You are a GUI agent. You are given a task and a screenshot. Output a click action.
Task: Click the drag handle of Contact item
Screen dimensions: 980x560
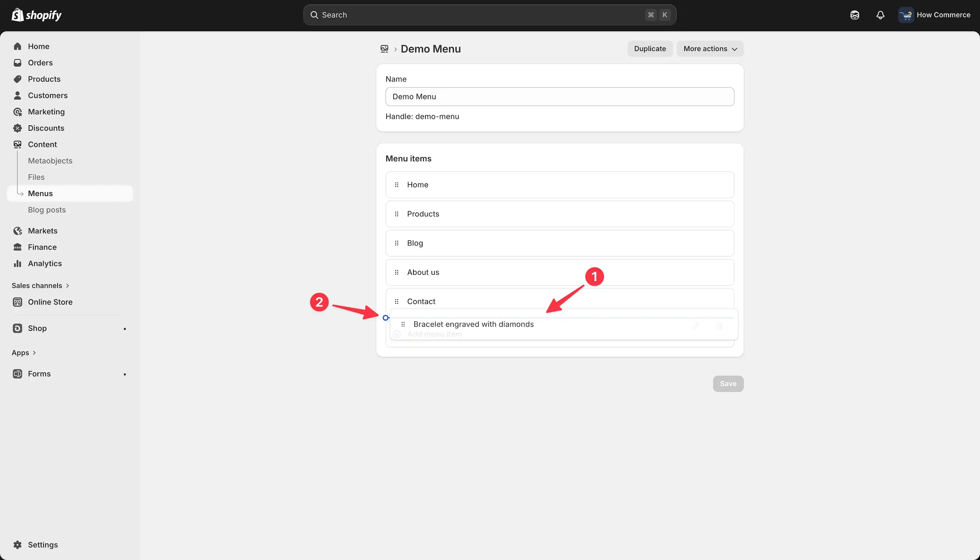(x=396, y=302)
